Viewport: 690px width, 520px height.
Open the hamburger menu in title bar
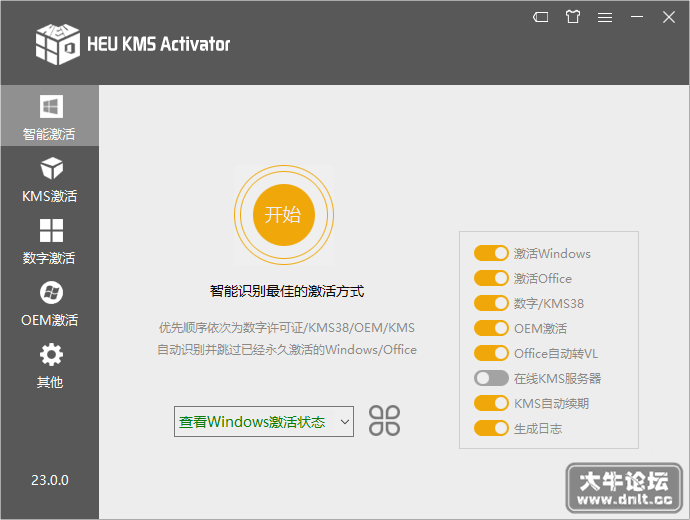(605, 17)
